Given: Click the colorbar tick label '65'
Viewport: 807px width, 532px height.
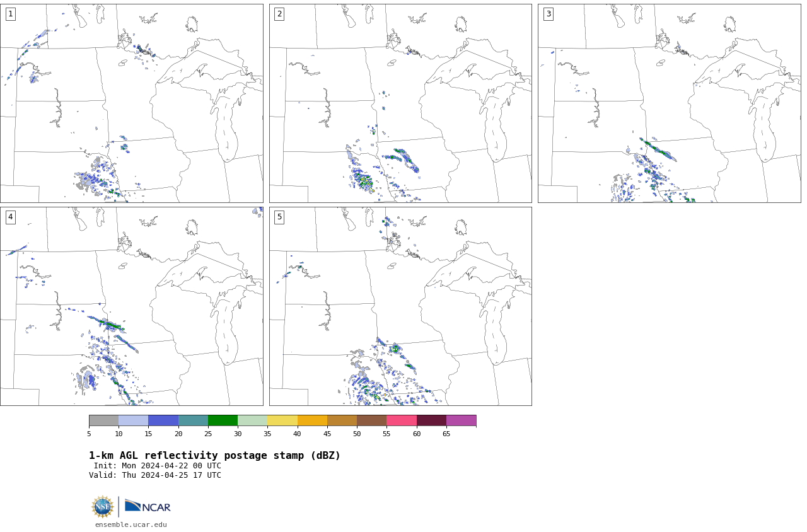Looking at the screenshot, I should pyautogui.click(x=446, y=434).
